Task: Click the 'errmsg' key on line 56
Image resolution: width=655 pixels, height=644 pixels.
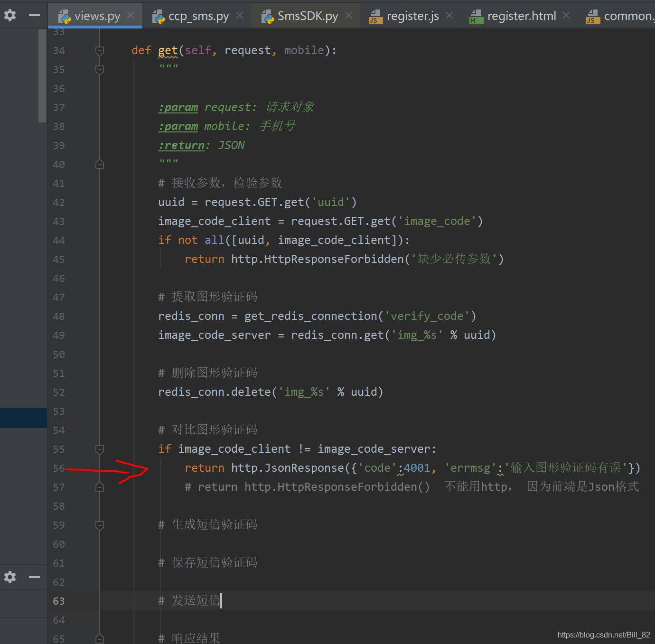Action: tap(470, 468)
